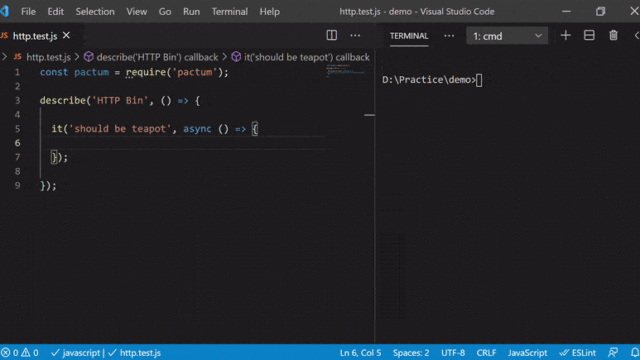The height and width of the screenshot is (360, 640).
Task: Click the VS Code logo icon
Action: pos(4,11)
